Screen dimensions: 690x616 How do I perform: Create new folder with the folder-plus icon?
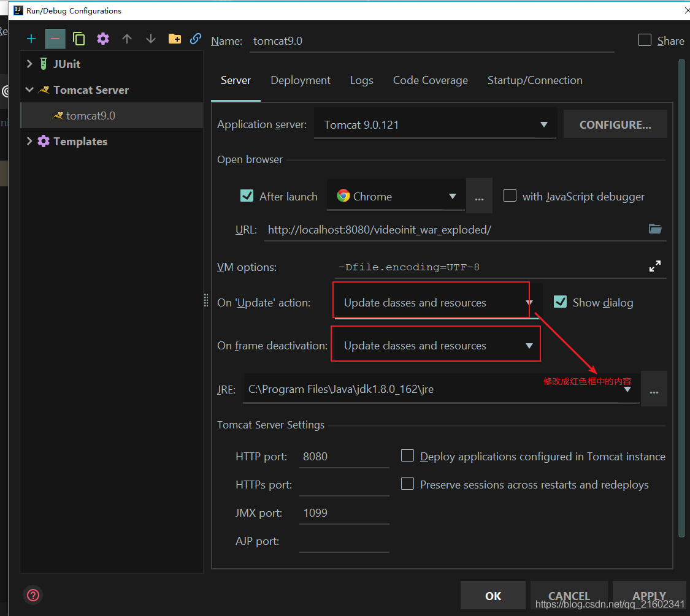175,39
